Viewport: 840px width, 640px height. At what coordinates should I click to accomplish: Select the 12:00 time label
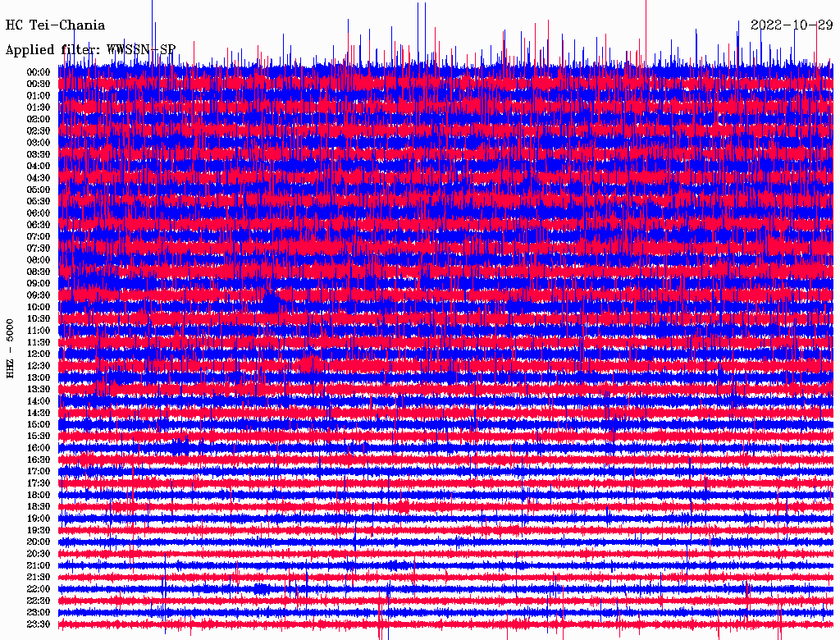tap(39, 354)
